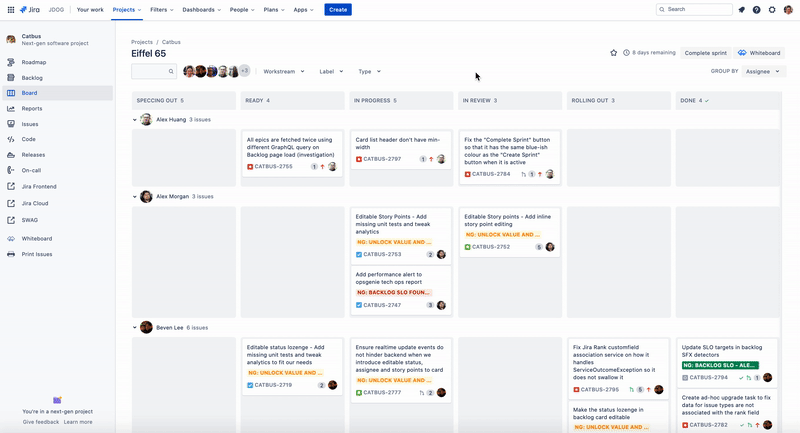The width and height of the screenshot is (800, 433).
Task: Click the top Search field
Action: (694, 9)
